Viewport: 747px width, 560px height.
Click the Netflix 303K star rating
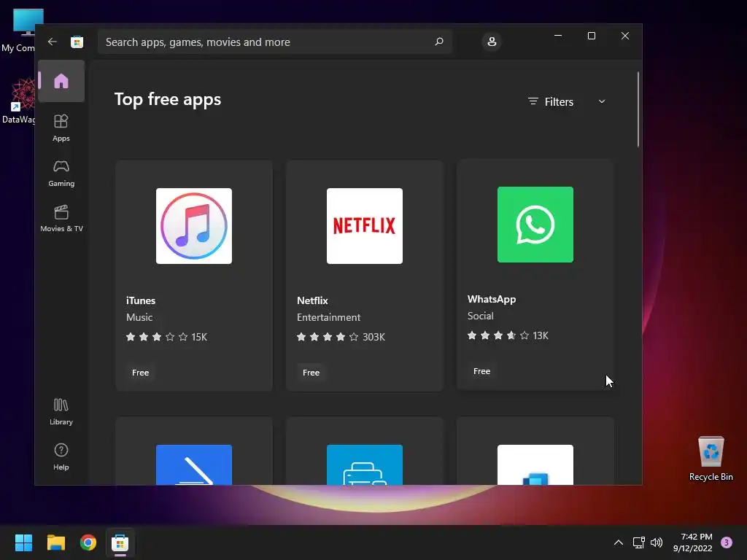pyautogui.click(x=341, y=337)
